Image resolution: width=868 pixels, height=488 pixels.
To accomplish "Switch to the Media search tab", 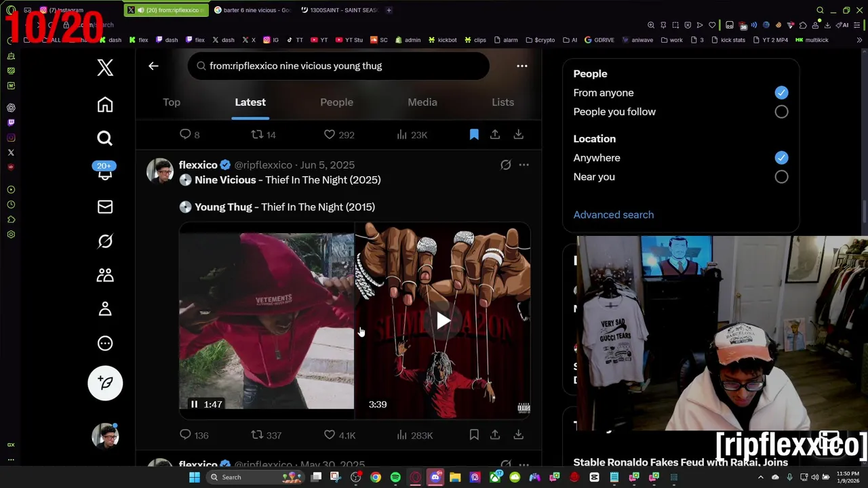I will tap(422, 102).
